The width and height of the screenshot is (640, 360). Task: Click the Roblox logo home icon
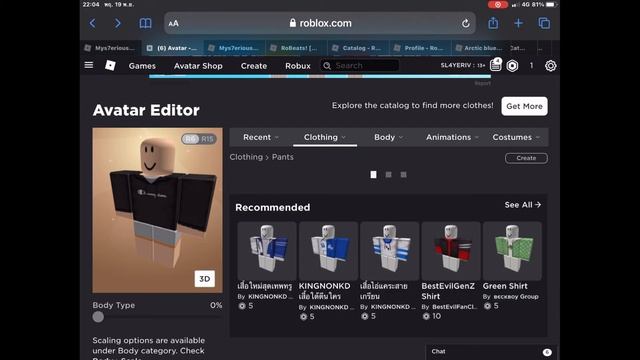coord(110,65)
